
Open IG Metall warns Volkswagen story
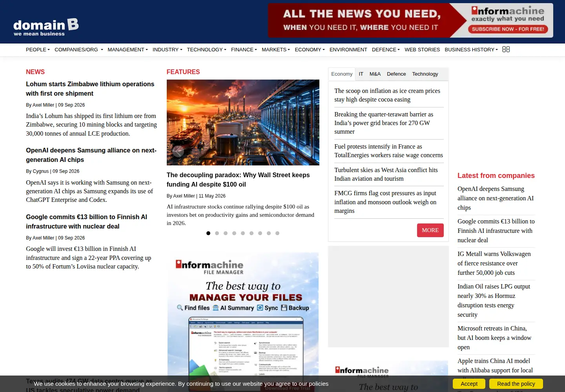click(x=494, y=263)
